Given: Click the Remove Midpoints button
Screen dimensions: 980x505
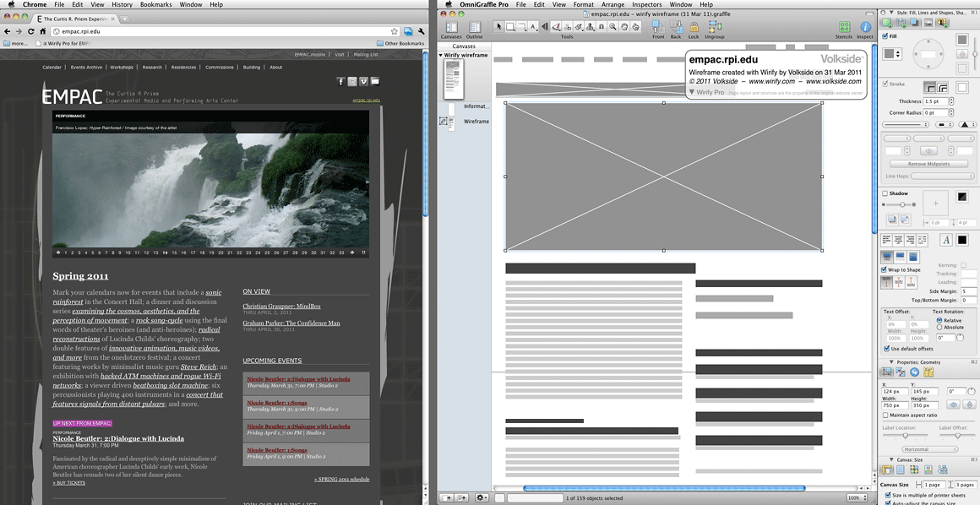Looking at the screenshot, I should point(928,164).
